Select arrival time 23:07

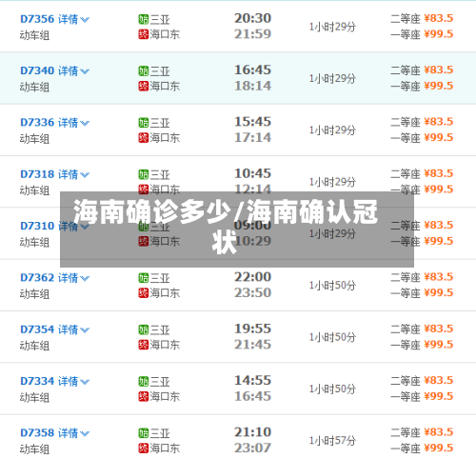[x=252, y=448]
